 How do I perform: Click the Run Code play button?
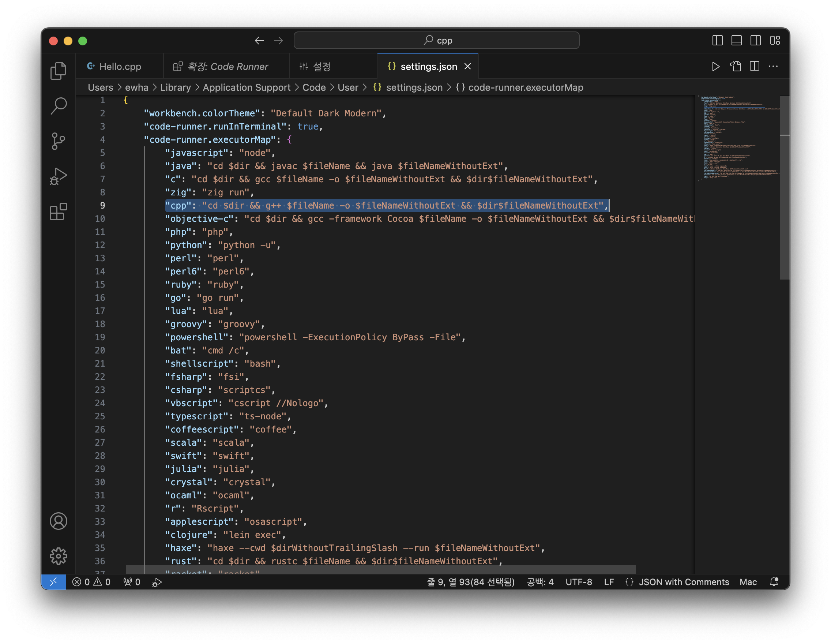(715, 67)
